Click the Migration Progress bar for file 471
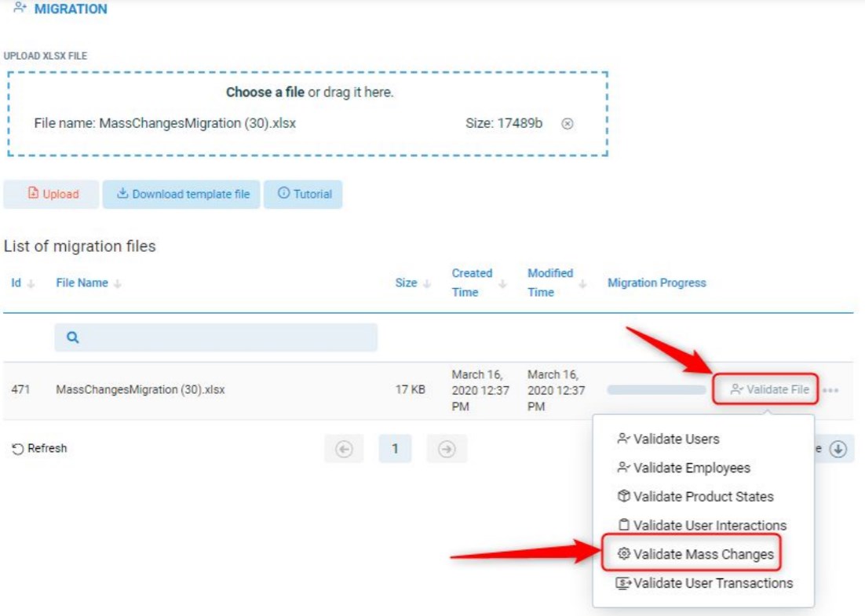This screenshot has width=865, height=616. click(656, 389)
